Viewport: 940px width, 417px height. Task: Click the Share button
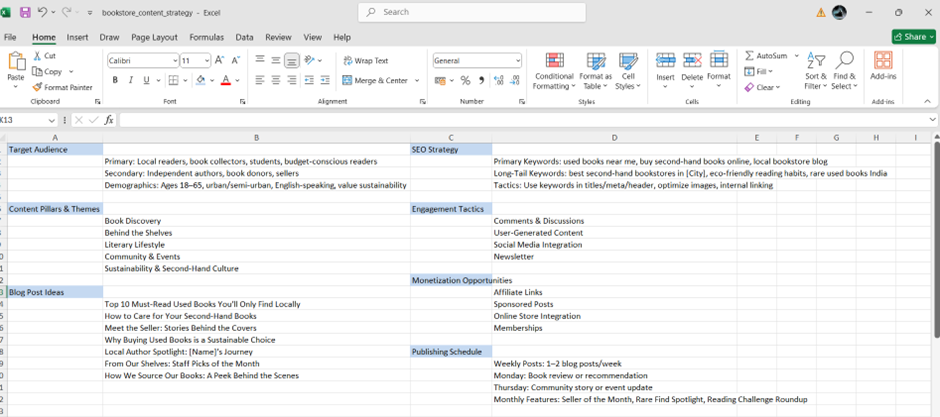913,37
